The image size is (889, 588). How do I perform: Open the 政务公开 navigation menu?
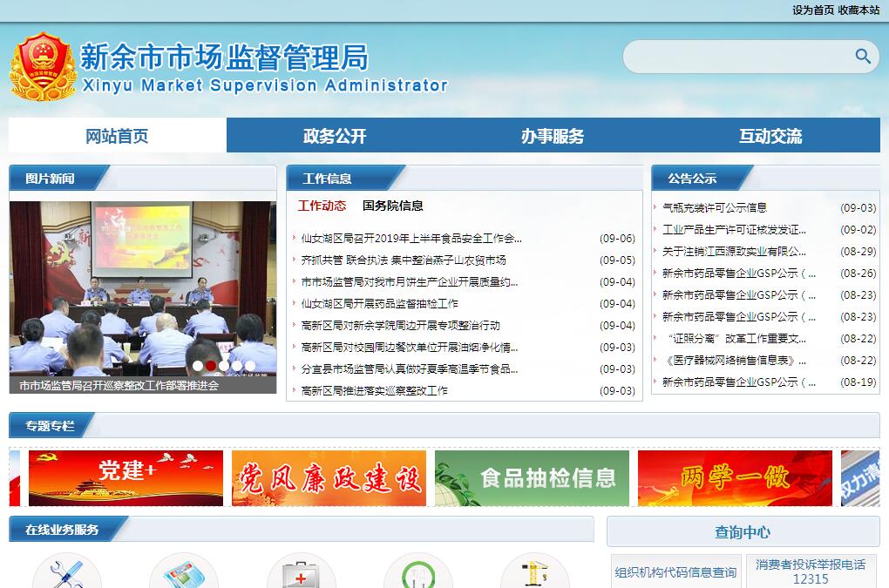coord(335,136)
